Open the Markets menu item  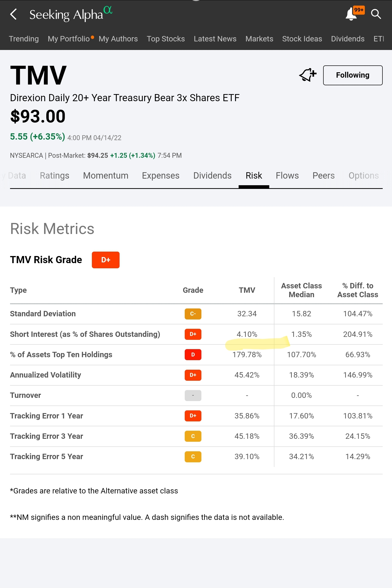[259, 39]
